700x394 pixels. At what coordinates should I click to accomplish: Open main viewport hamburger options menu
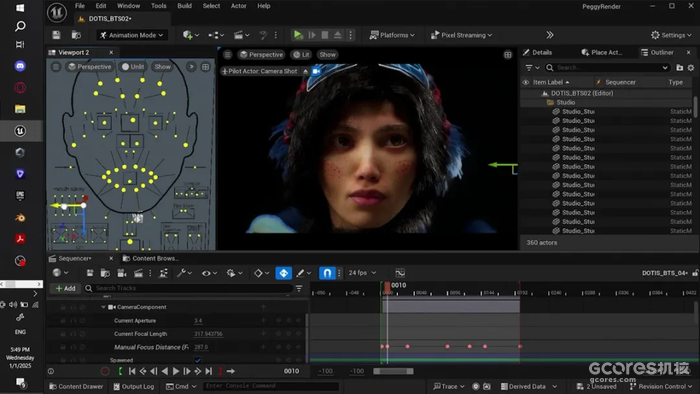[228, 54]
